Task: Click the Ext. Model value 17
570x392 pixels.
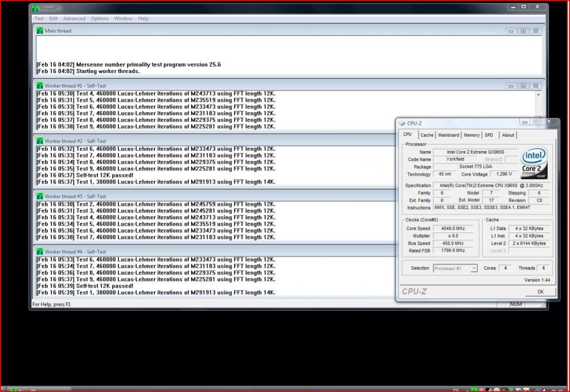Action: [x=491, y=200]
